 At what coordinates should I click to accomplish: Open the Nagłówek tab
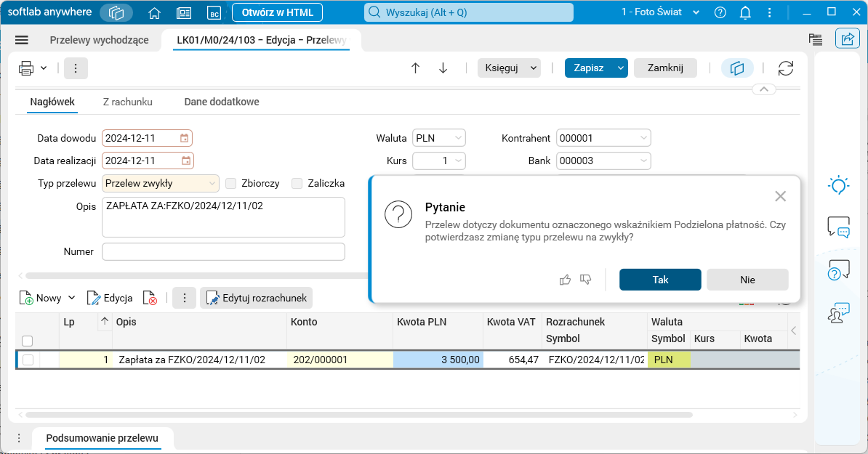(52, 102)
